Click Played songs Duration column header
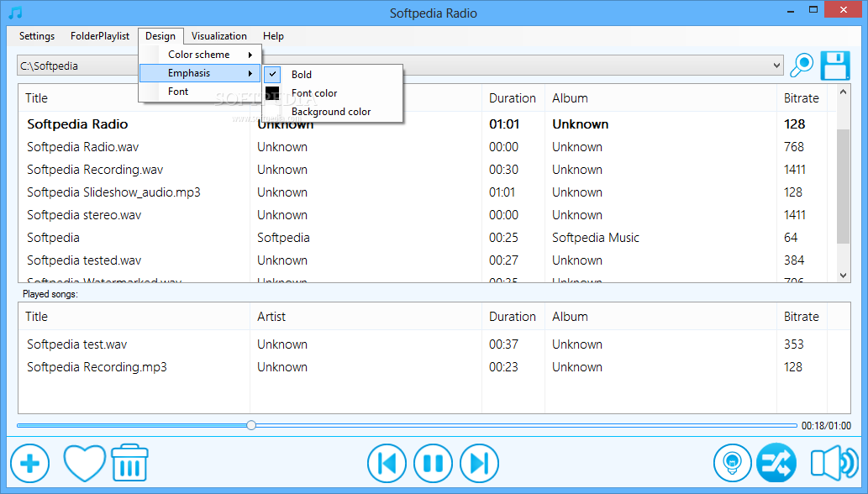This screenshot has width=868, height=494. click(513, 317)
